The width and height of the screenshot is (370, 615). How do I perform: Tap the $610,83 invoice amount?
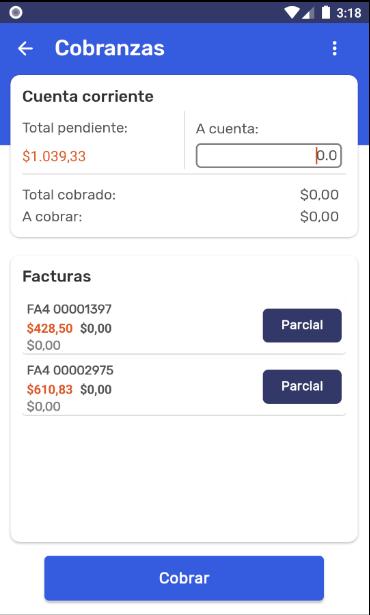click(x=50, y=389)
